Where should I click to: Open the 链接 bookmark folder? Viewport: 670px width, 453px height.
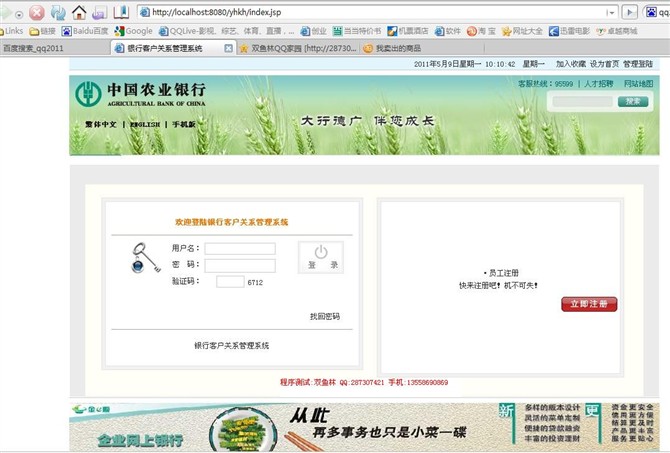(x=42, y=31)
